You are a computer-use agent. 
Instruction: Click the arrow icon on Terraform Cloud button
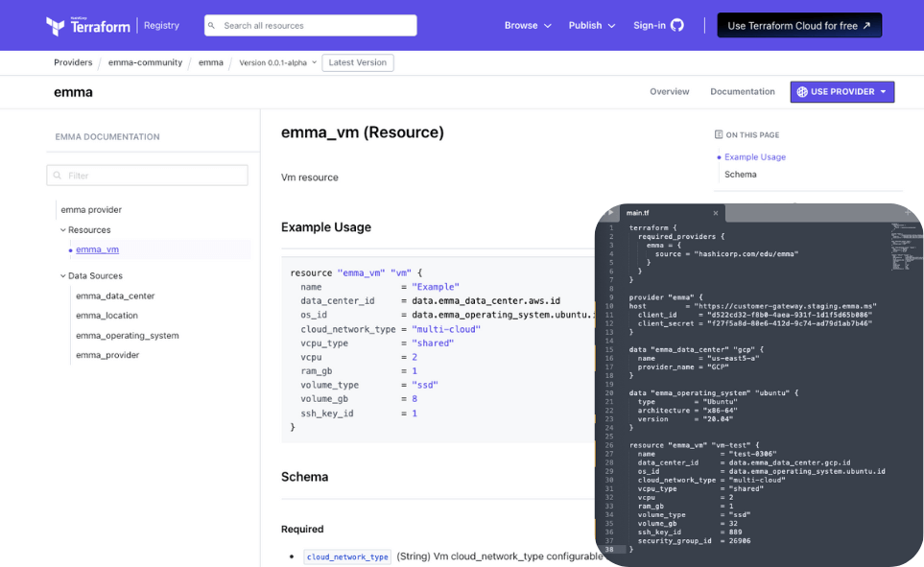(x=866, y=25)
